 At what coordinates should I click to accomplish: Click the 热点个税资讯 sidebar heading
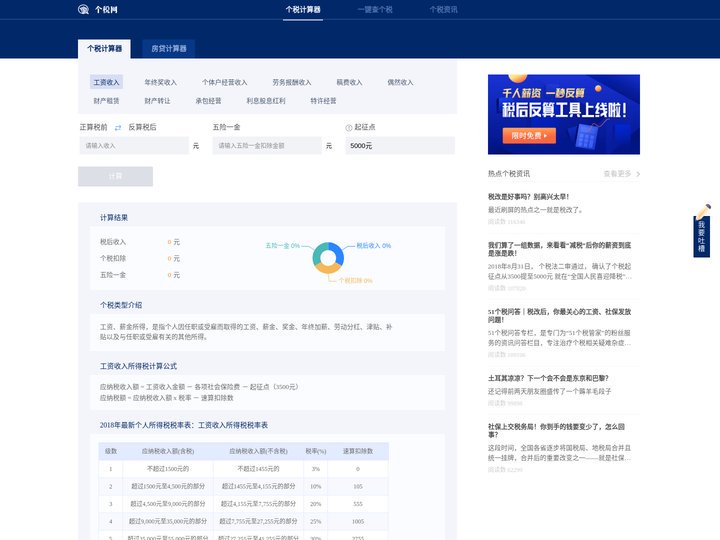(x=508, y=174)
